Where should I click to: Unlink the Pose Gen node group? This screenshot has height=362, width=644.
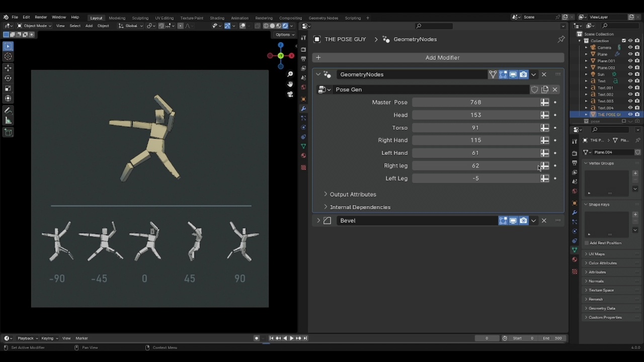(x=555, y=89)
